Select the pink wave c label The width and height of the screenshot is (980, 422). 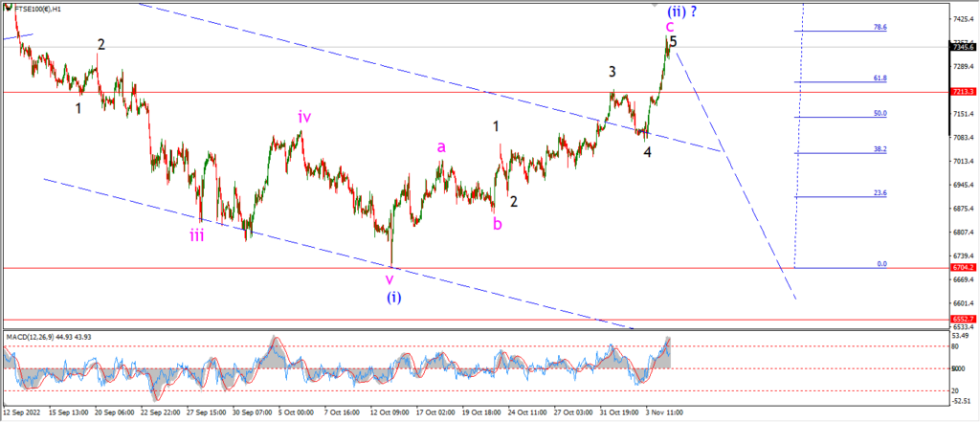point(669,27)
